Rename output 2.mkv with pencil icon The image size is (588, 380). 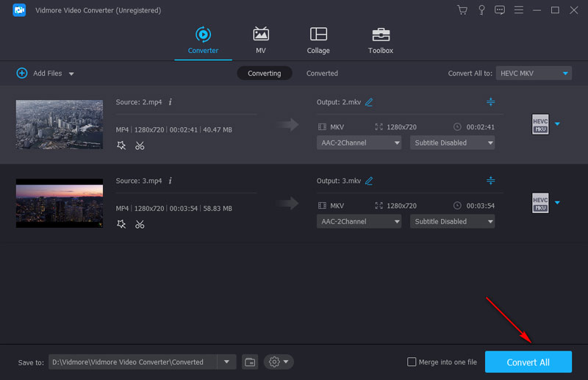coord(369,102)
